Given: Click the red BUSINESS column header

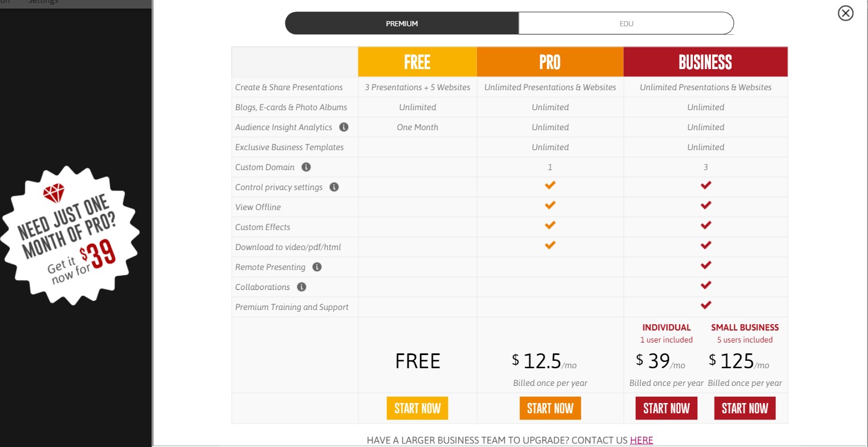Looking at the screenshot, I should [705, 62].
